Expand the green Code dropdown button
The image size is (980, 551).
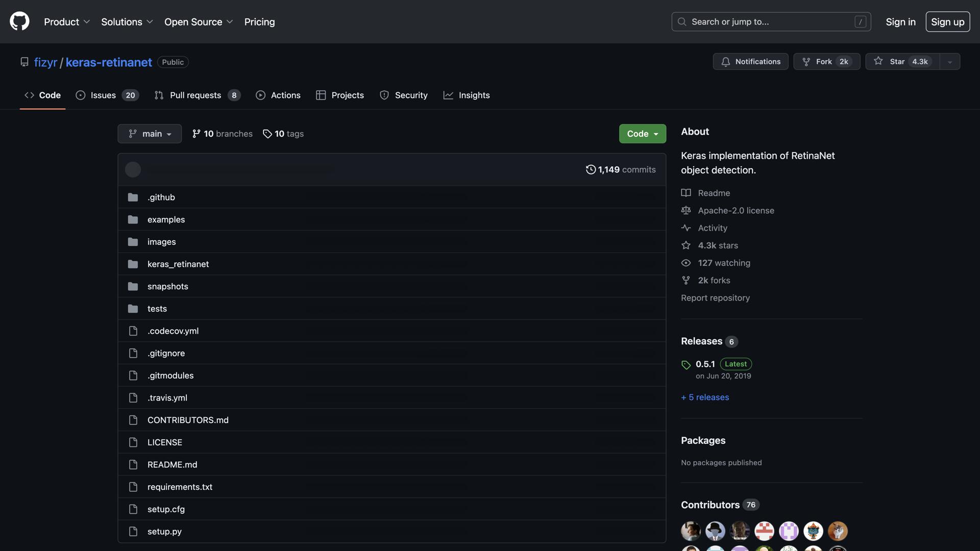642,134
